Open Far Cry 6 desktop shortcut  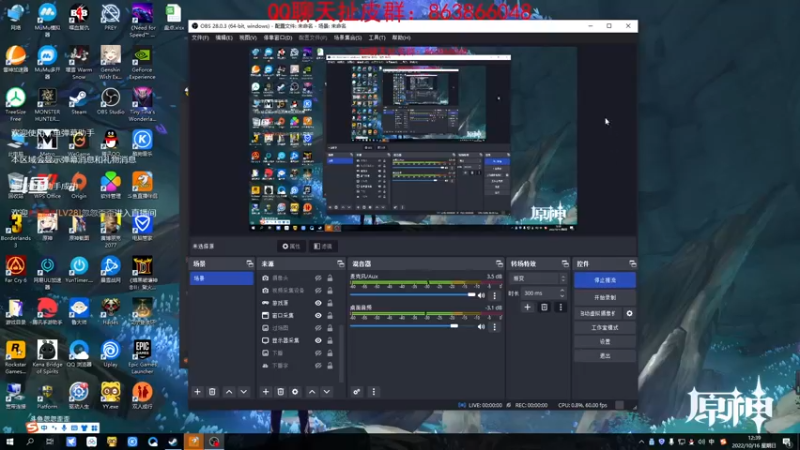click(16, 269)
